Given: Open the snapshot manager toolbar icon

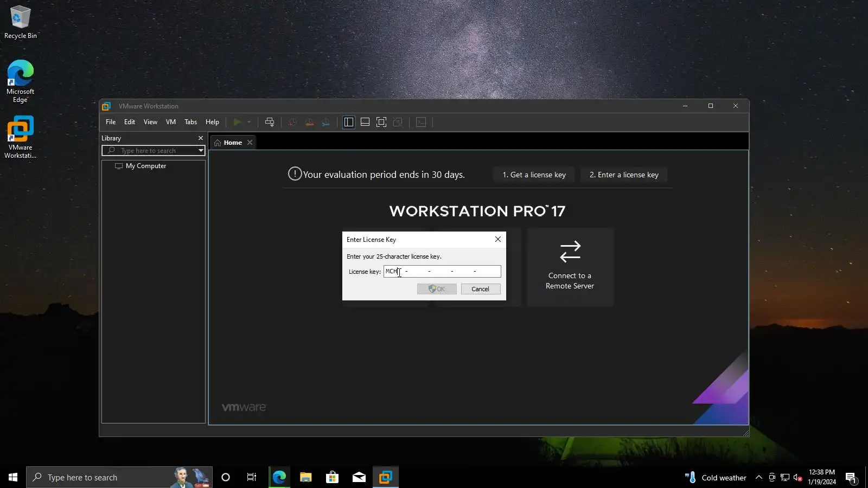Looking at the screenshot, I should 325,122.
